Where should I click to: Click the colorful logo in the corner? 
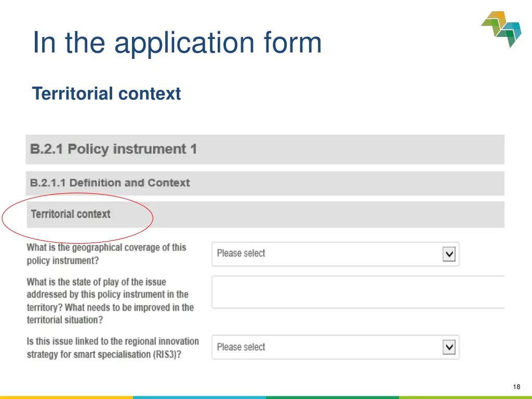(501, 29)
